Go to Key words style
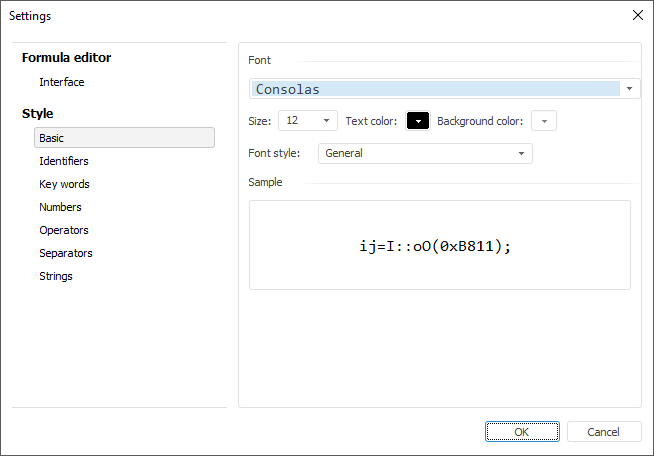The width and height of the screenshot is (654, 456). coord(64,184)
